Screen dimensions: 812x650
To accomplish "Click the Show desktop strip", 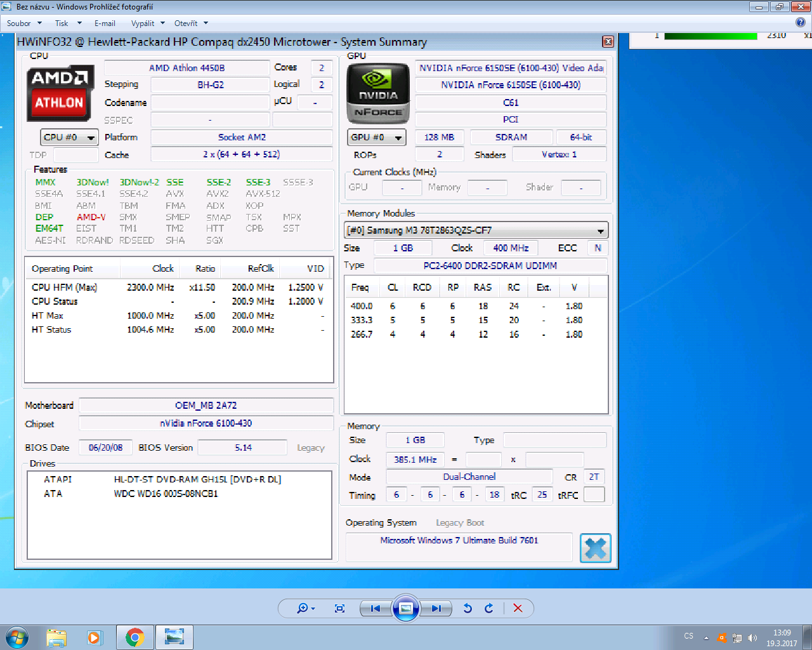I will pyautogui.click(x=807, y=637).
